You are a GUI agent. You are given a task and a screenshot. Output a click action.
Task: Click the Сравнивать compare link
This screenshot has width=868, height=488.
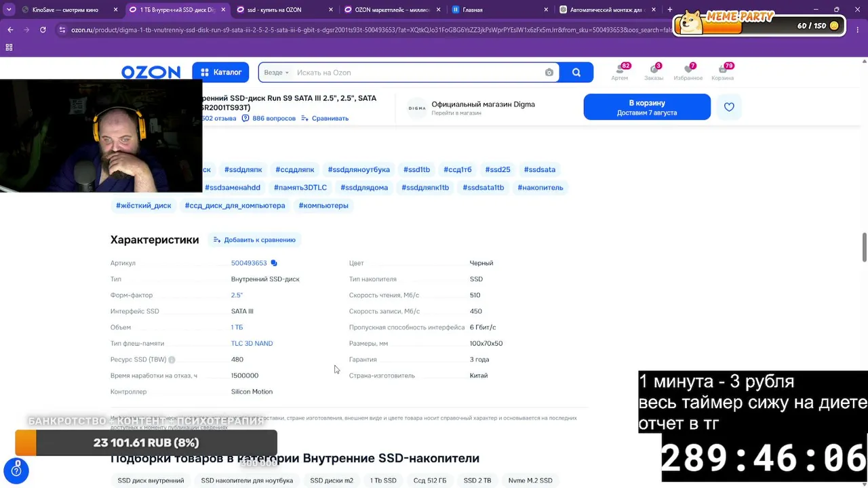tap(325, 118)
